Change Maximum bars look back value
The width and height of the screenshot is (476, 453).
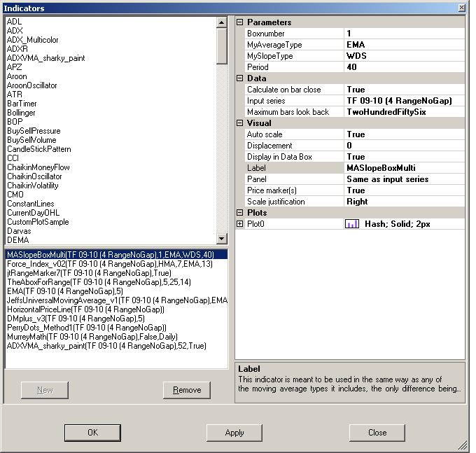[x=404, y=112]
